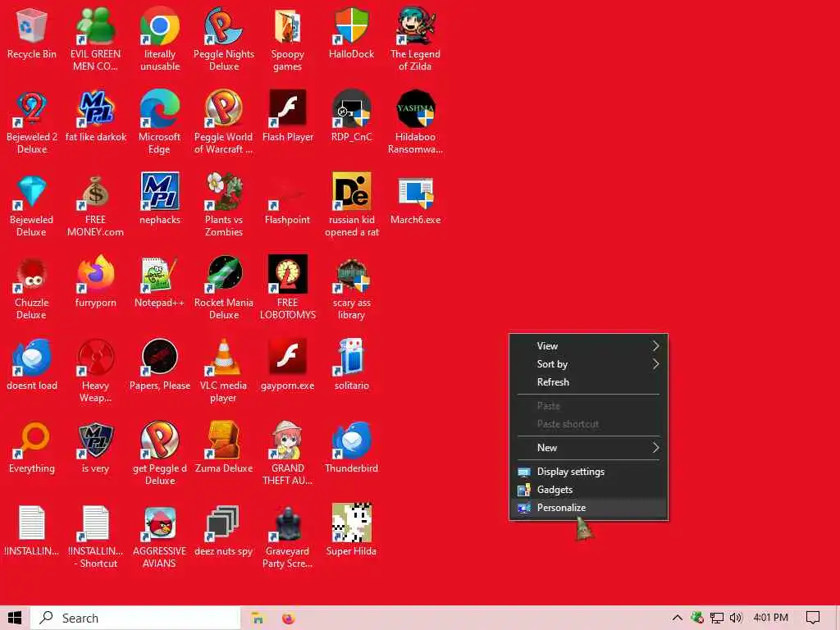The width and height of the screenshot is (840, 630).
Task: Select the FREE MONEY.com money bag icon
Action: [x=95, y=191]
